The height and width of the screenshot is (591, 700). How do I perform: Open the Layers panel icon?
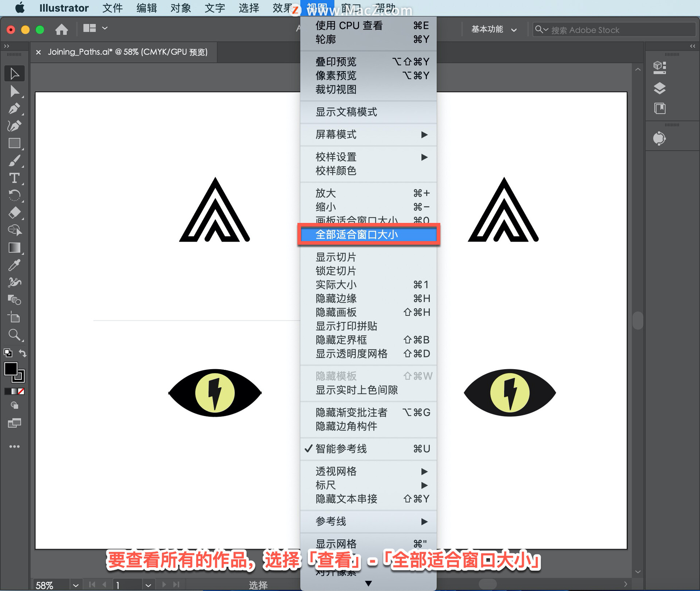click(660, 88)
